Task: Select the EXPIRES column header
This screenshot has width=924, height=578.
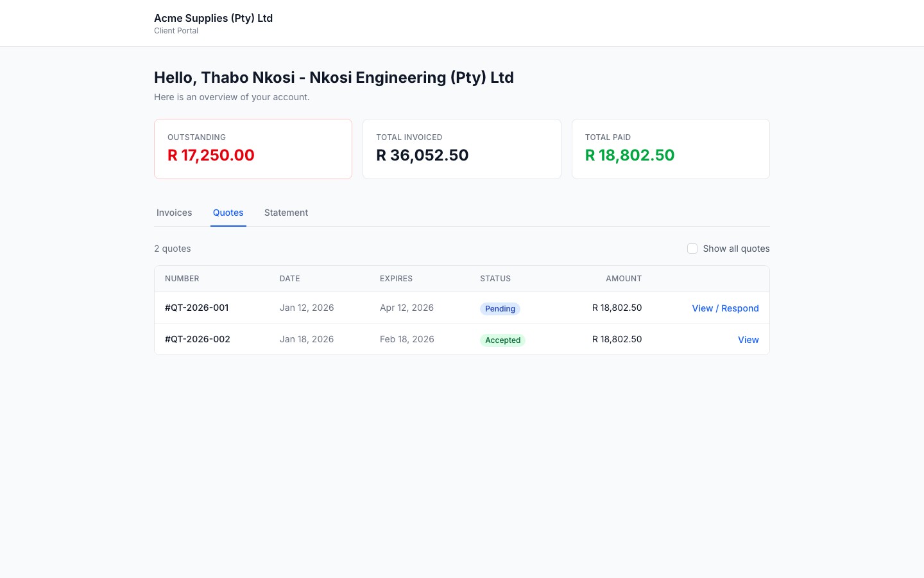Action: coord(396,278)
